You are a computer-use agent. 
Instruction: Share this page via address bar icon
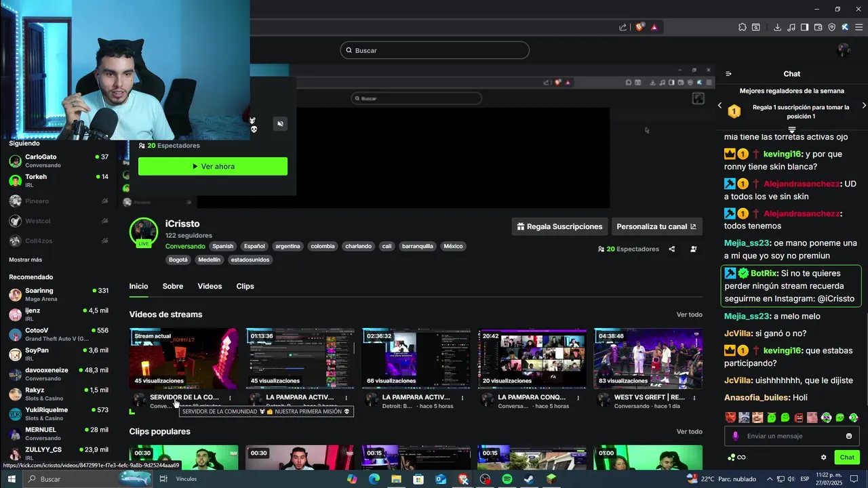(x=623, y=27)
